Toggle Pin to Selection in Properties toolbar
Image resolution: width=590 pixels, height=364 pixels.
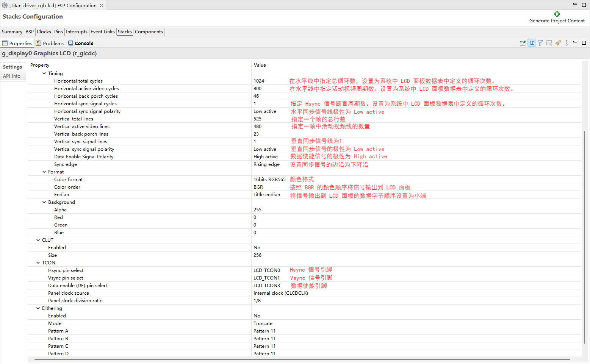523,43
